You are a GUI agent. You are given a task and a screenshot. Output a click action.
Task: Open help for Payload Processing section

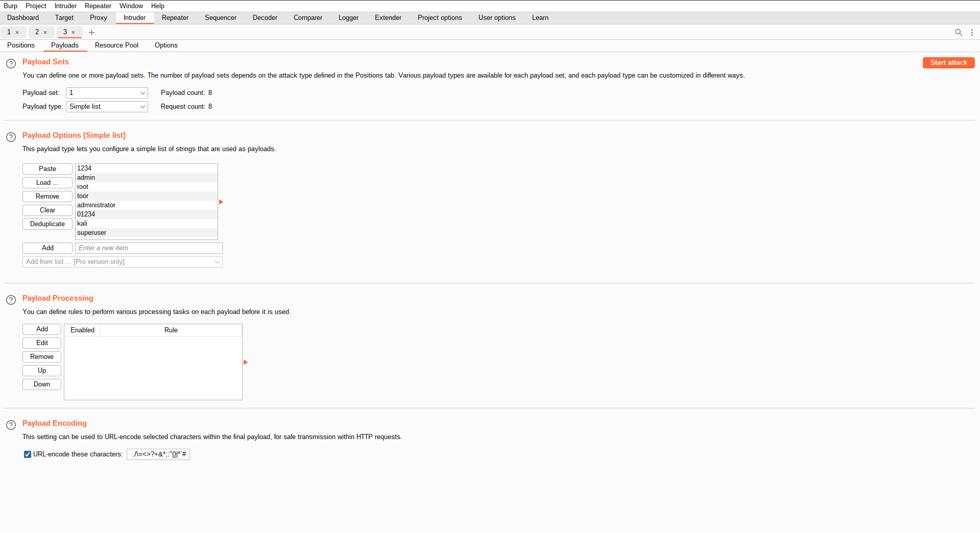click(11, 300)
